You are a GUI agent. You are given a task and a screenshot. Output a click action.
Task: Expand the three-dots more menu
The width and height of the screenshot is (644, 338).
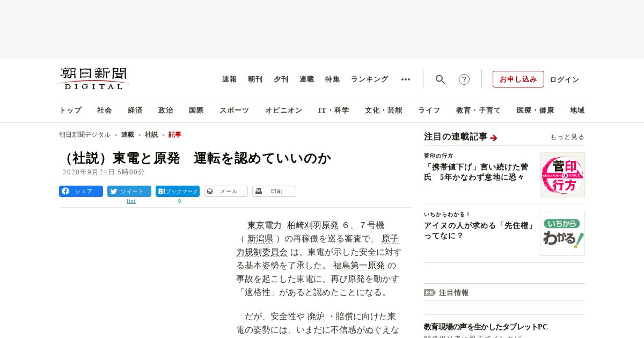click(406, 79)
